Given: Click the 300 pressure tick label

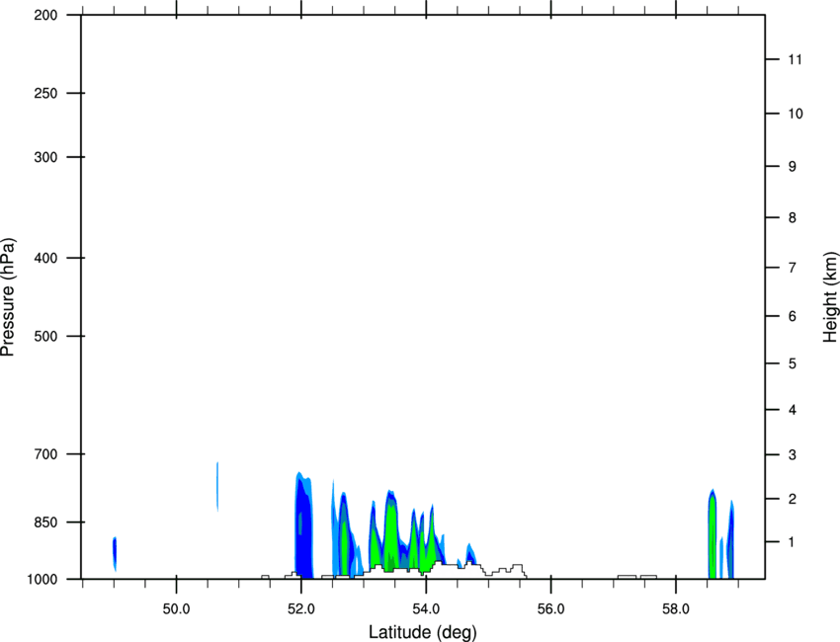Looking at the screenshot, I should pyautogui.click(x=45, y=157).
